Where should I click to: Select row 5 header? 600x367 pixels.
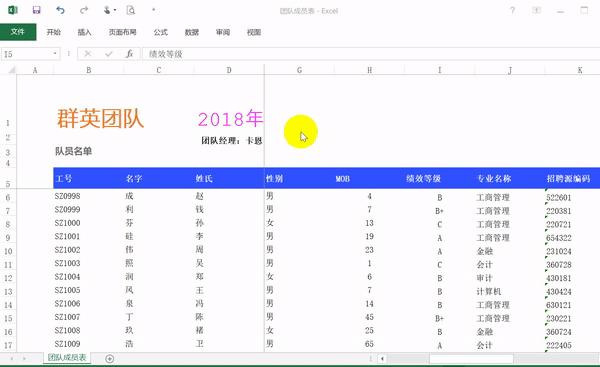8,178
